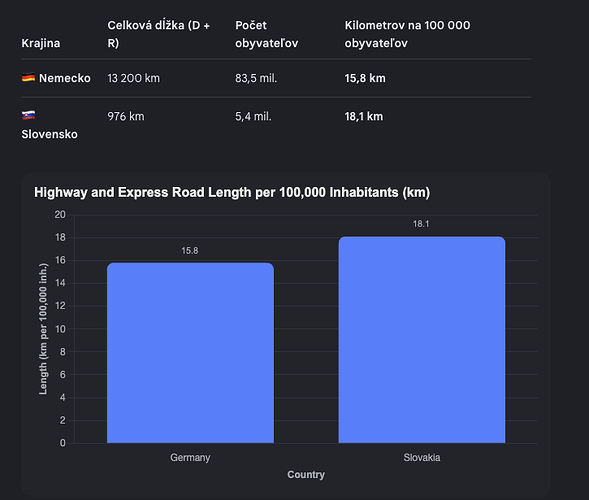This screenshot has height=500, width=589.
Task: Click the Germany x-axis label
Action: point(190,458)
